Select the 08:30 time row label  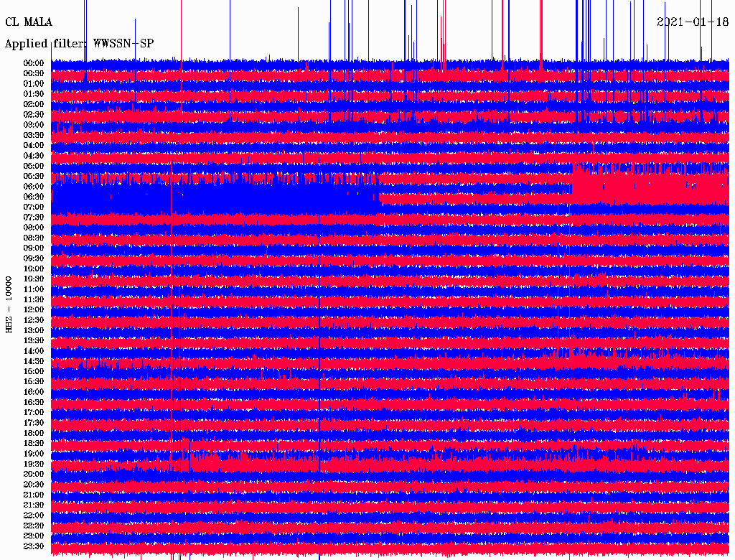(34, 238)
